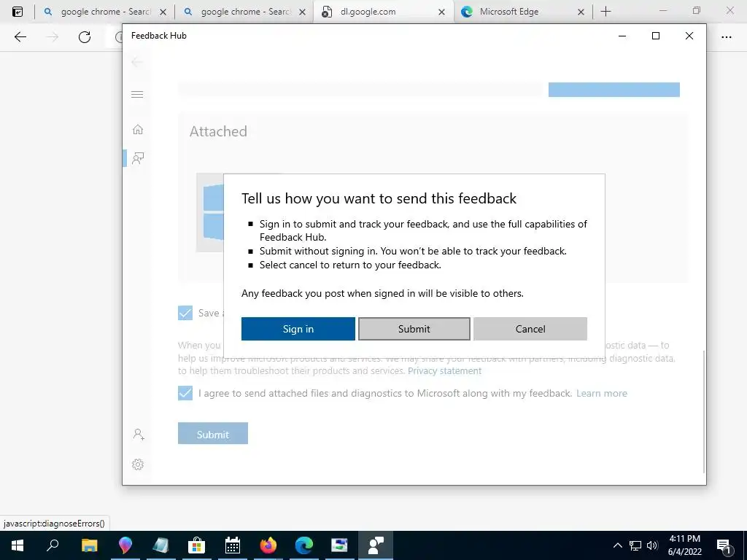Open File Explorer from taskbar

coord(89,545)
